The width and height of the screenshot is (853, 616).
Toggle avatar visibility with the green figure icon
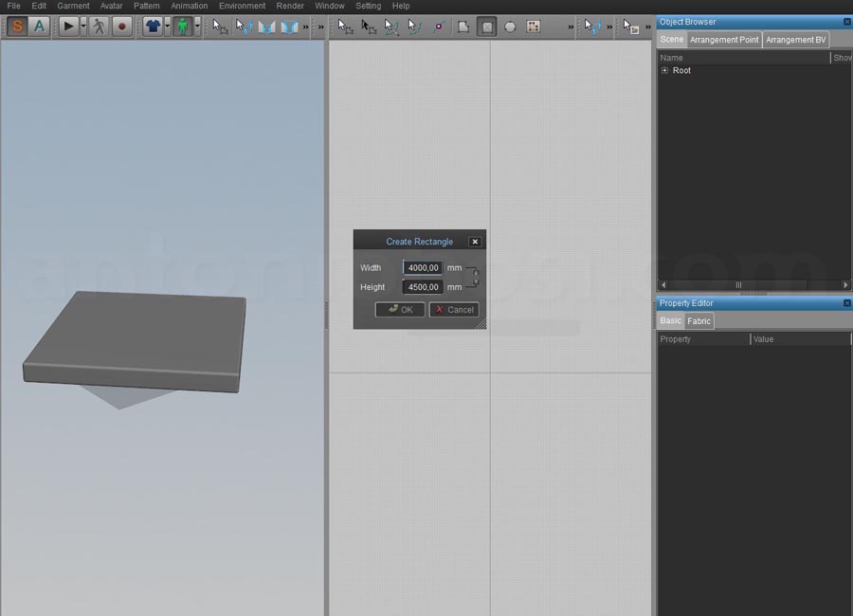click(x=183, y=27)
